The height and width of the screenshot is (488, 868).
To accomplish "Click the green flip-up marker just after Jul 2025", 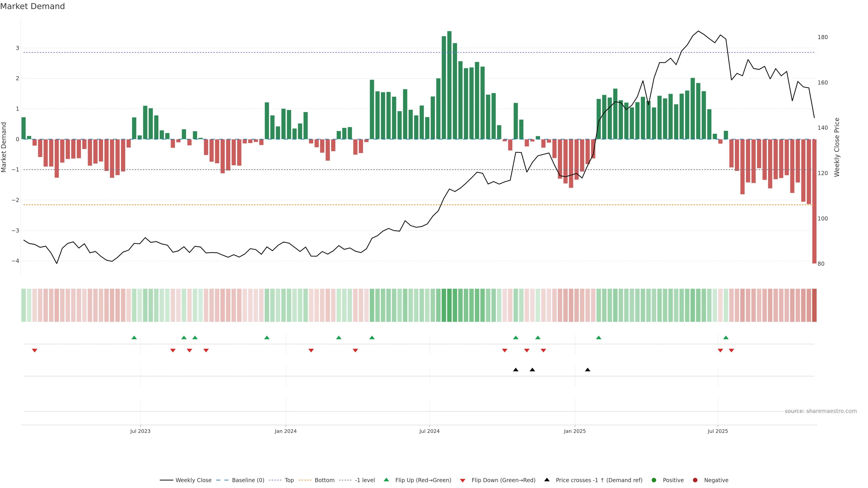I will pos(726,338).
